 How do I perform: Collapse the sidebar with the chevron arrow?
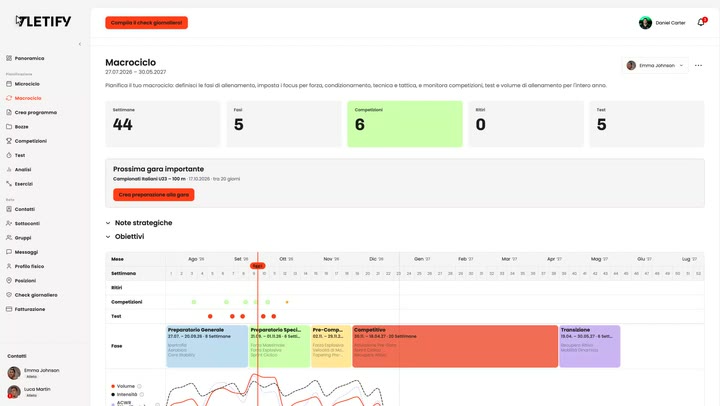[x=80, y=44]
